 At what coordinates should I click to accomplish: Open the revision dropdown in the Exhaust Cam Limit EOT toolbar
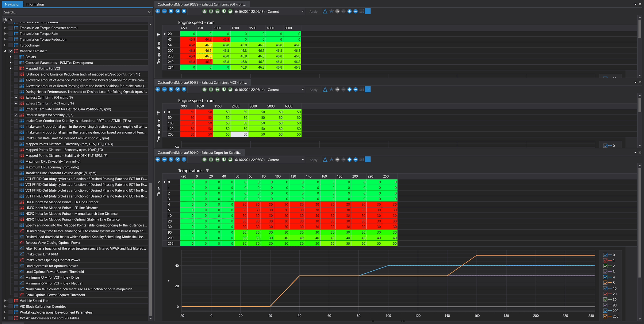[x=303, y=12]
